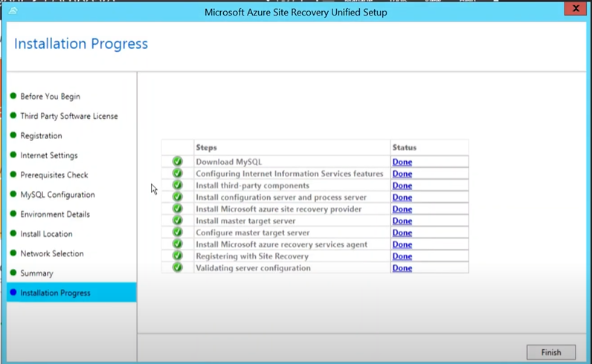Go to the Registration step
592x364 pixels.
click(41, 136)
